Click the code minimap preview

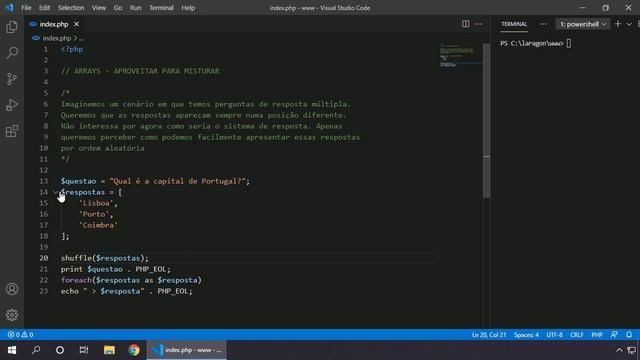tap(461, 55)
